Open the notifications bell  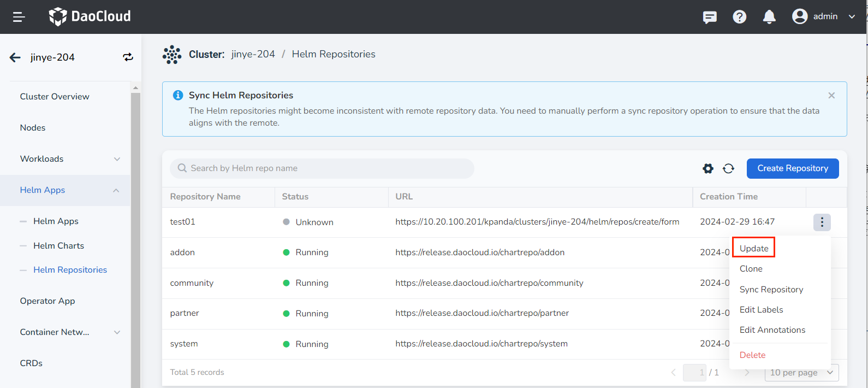coord(769,17)
